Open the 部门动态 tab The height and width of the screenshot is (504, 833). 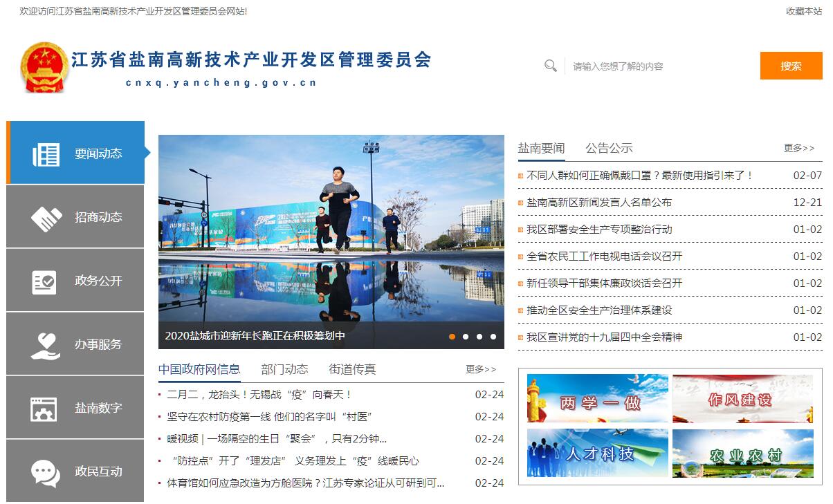284,369
